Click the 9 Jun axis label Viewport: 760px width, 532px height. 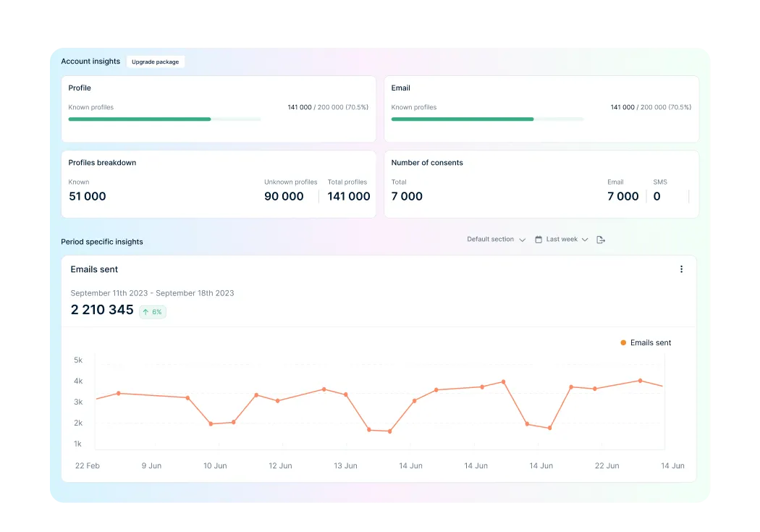tap(151, 465)
